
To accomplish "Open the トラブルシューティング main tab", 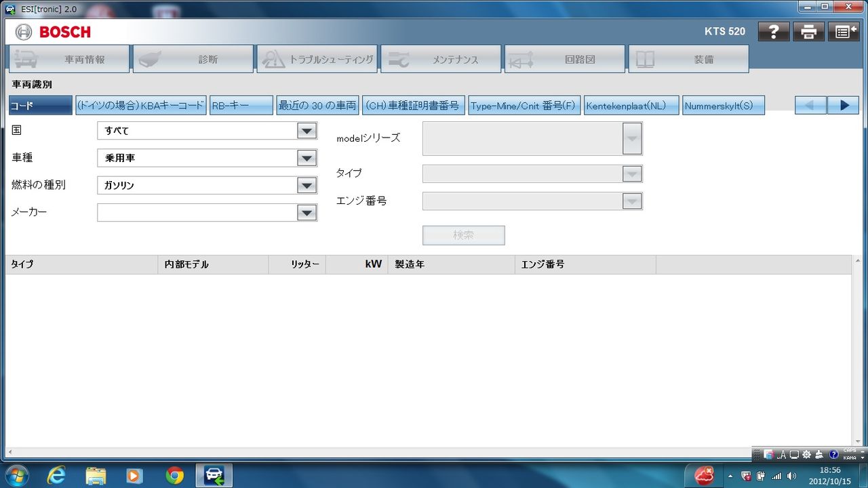I will click(317, 59).
